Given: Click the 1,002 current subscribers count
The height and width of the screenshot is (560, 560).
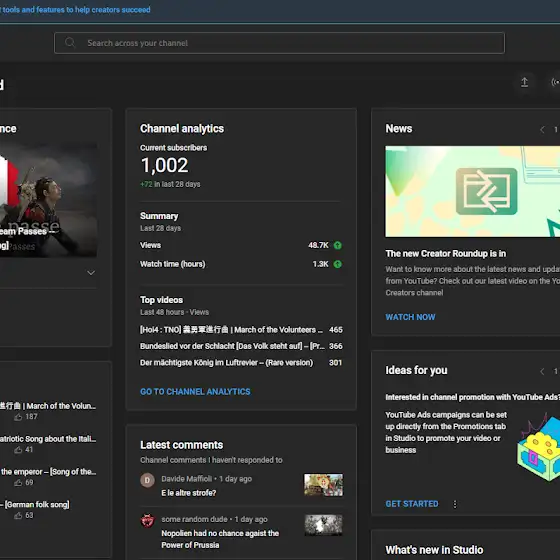Looking at the screenshot, I should click(x=164, y=165).
